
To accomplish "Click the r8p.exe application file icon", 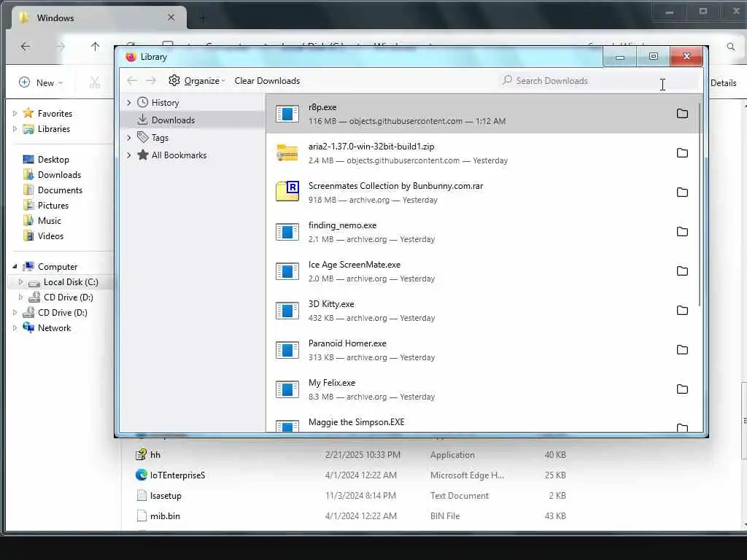I will tap(287, 113).
